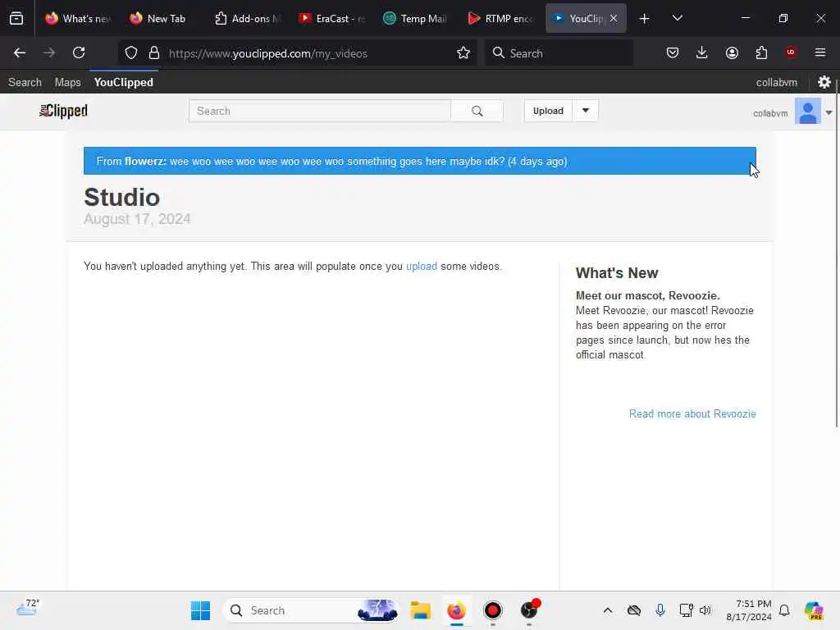Image resolution: width=840 pixels, height=630 pixels.
Task: Open the tracking protection shield icon
Action: [x=131, y=53]
